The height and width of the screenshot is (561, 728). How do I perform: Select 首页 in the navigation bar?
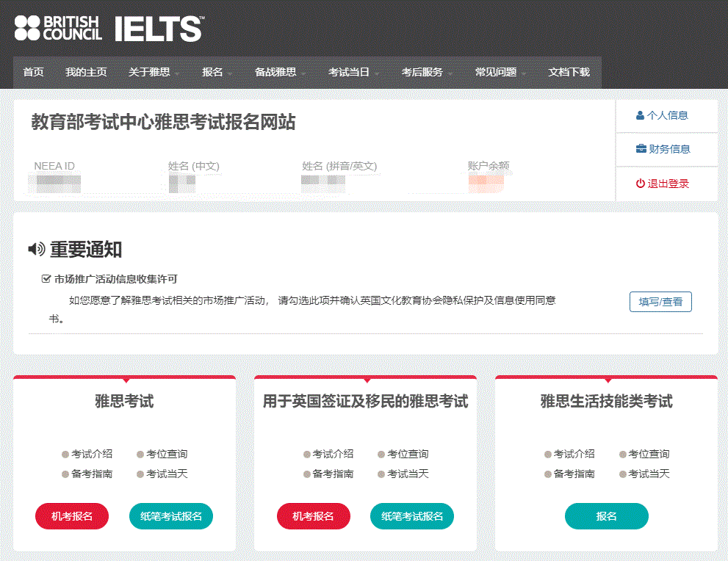pos(32,73)
